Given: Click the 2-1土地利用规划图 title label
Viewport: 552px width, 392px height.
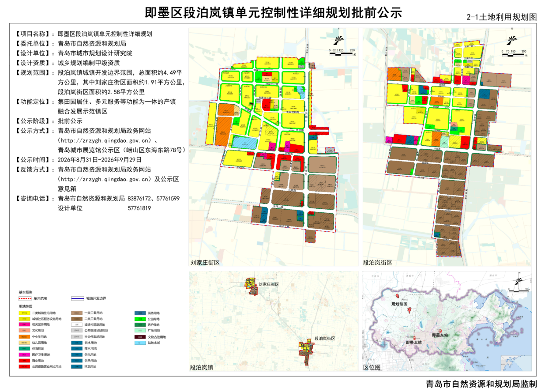Looking at the screenshot, I should pos(501,17).
